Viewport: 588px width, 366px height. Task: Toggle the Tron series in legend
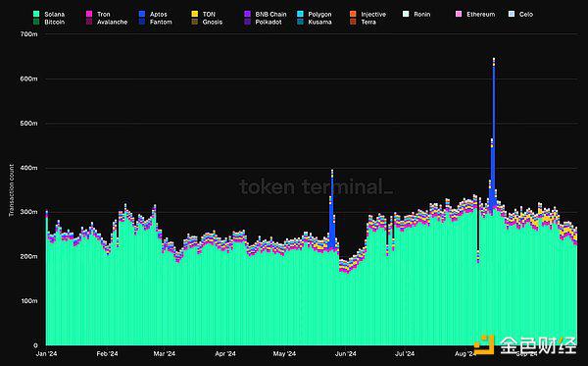pos(98,14)
